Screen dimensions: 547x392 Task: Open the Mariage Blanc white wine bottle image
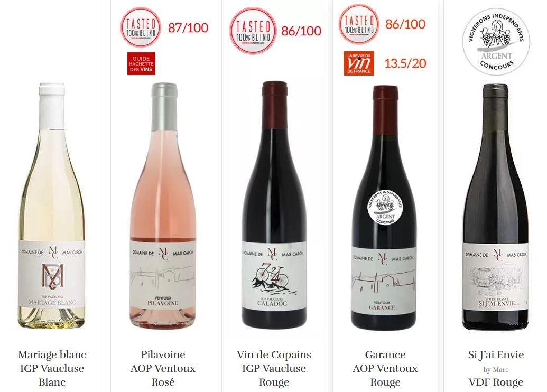pyautogui.click(x=52, y=206)
